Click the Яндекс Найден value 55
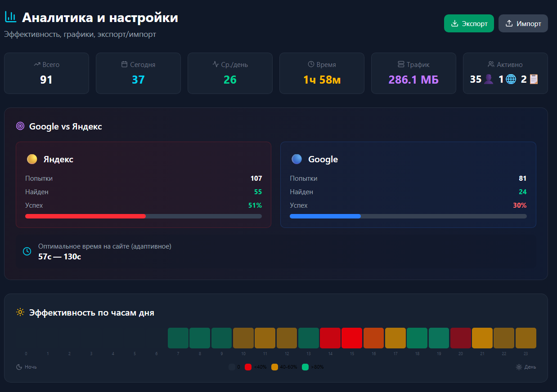This screenshot has height=392, width=557. 258,192
